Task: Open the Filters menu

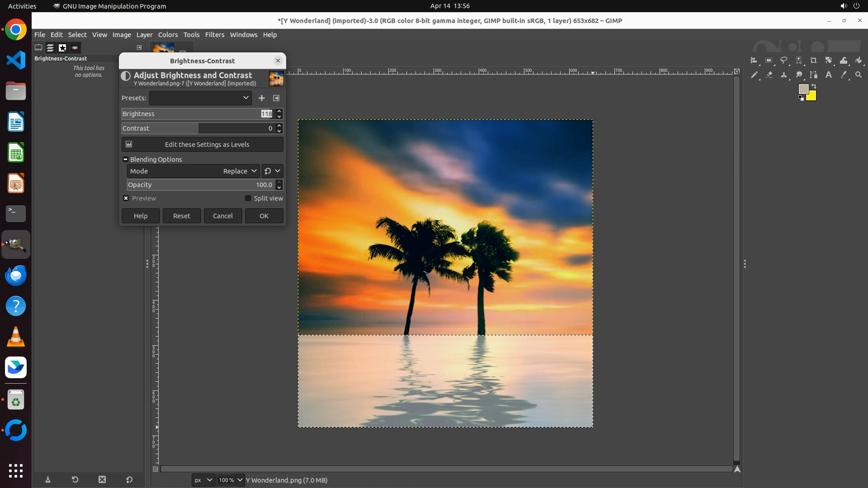Action: [214, 35]
